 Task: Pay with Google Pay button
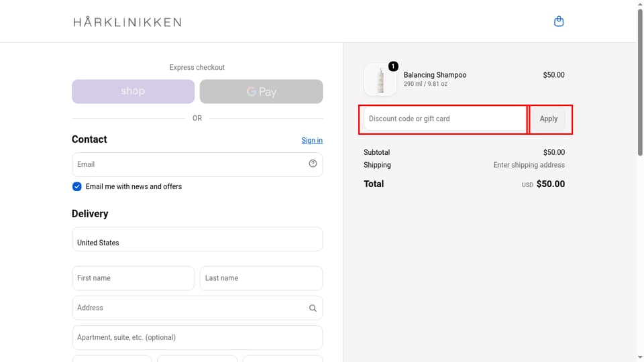[261, 91]
